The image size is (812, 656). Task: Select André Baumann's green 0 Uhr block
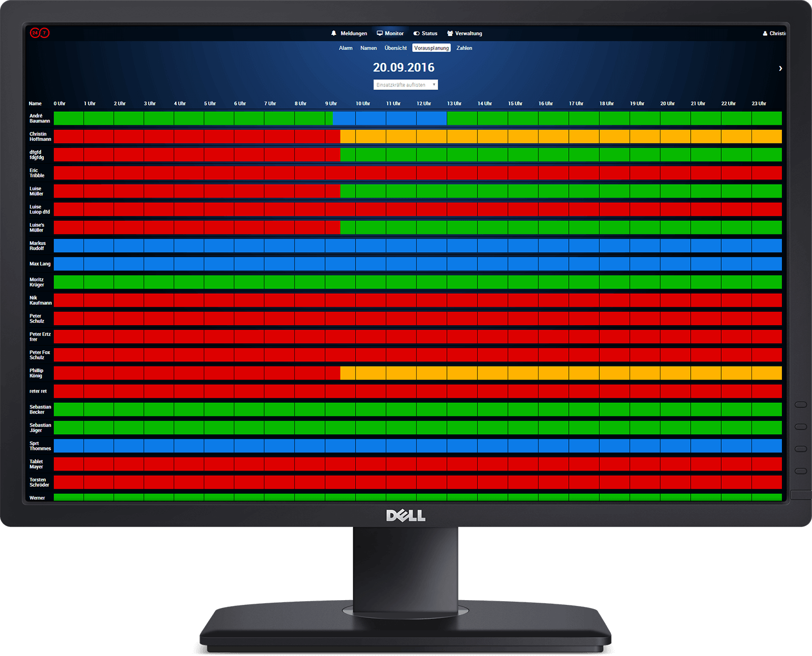(x=69, y=118)
